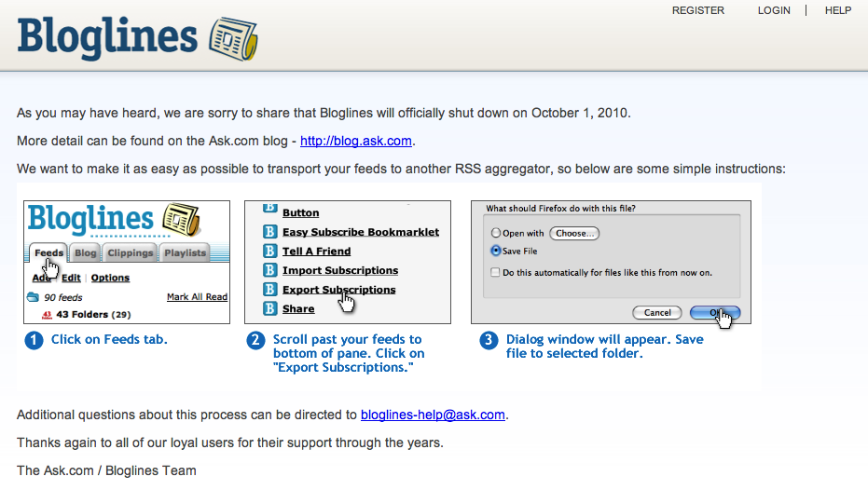Screen dimensions: 868x490
Task: Click the blue folder icon beside 90 feeds
Action: click(x=34, y=297)
